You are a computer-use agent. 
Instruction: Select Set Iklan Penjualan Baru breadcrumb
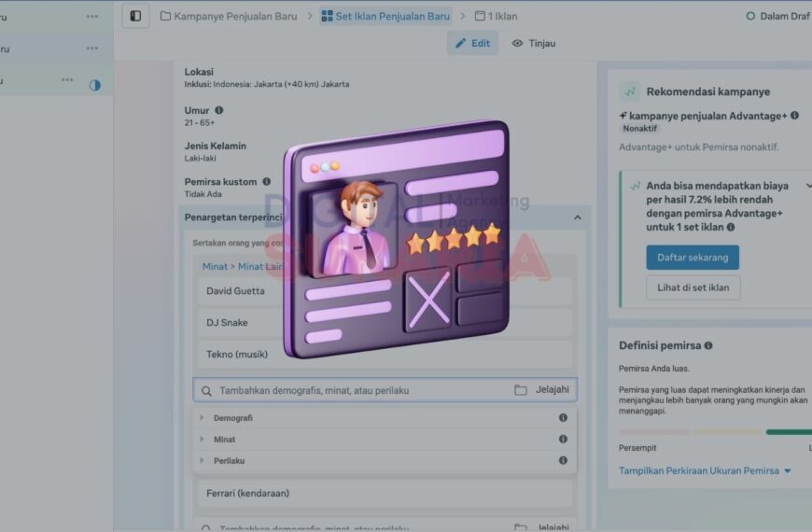(385, 16)
